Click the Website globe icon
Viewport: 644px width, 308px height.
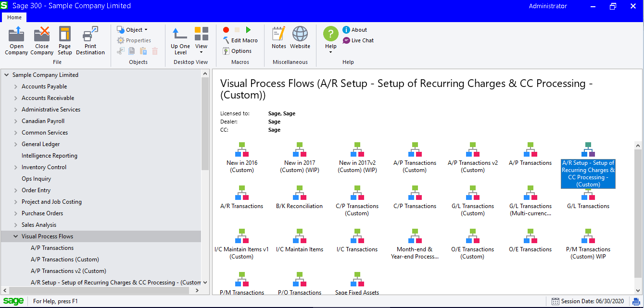click(300, 38)
